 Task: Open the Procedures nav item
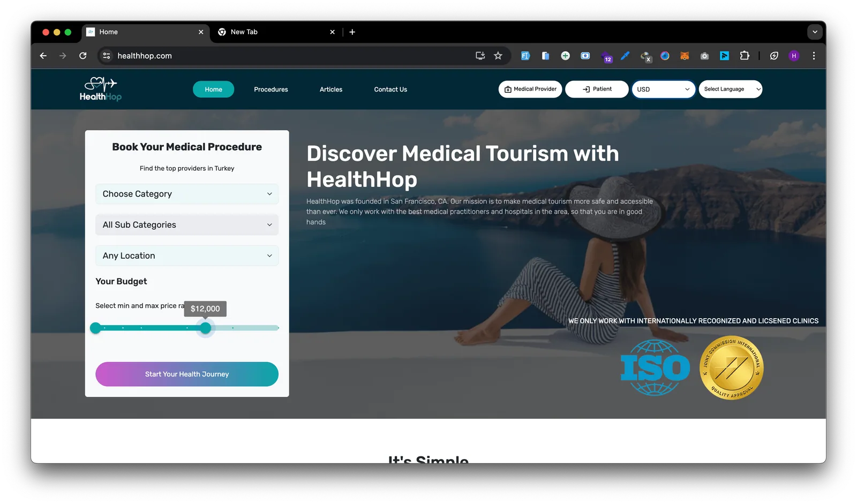pos(271,89)
